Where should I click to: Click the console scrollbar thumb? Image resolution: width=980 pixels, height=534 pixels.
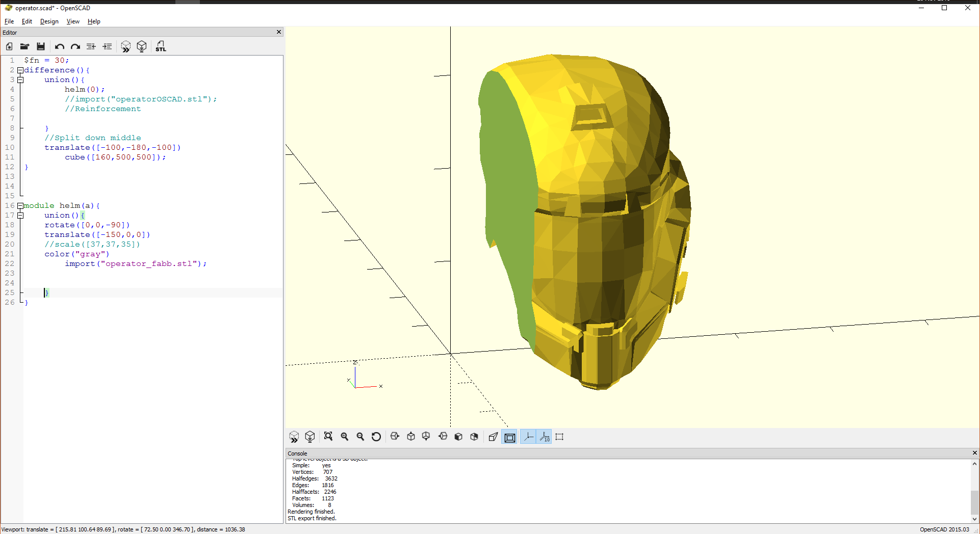[974, 503]
